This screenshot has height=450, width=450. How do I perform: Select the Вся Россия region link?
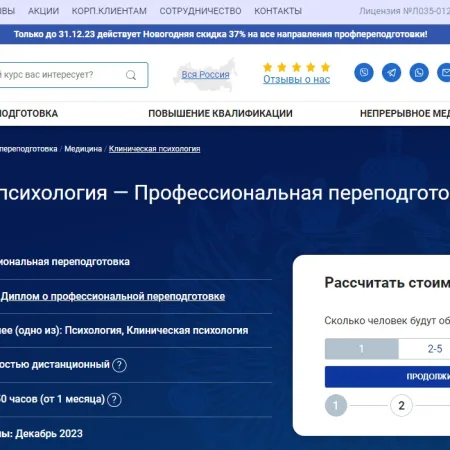pyautogui.click(x=205, y=75)
